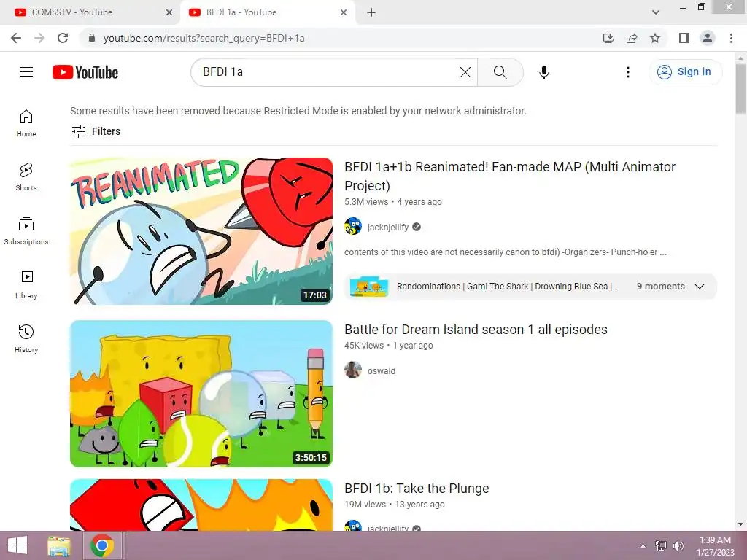Go forward in browser navigation
747x560 pixels.
click(39, 38)
